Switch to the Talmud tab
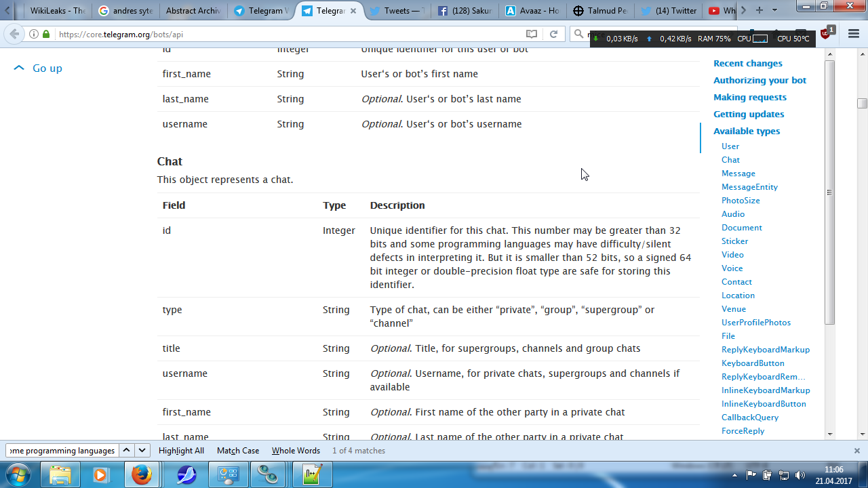This screenshot has height=488, width=868. pyautogui.click(x=600, y=11)
